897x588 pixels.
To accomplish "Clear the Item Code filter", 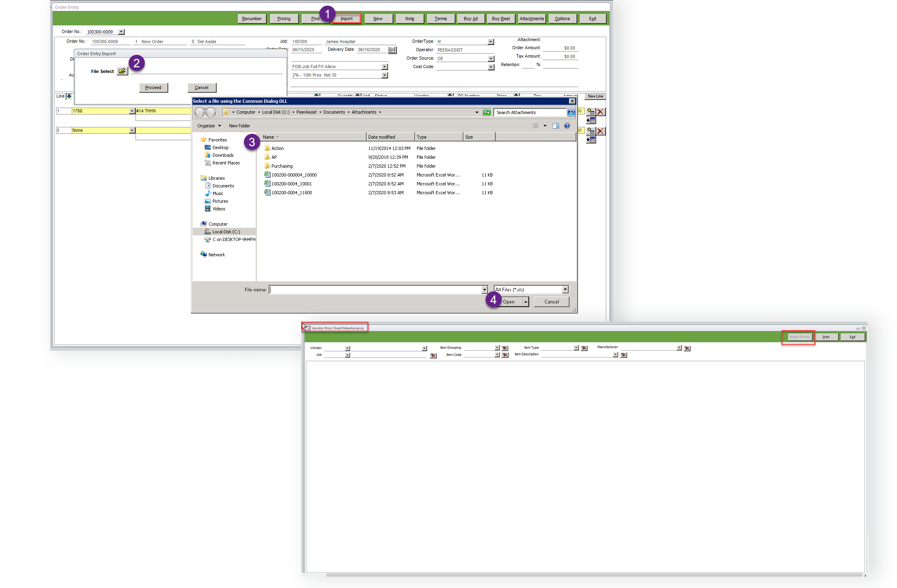I will click(505, 355).
